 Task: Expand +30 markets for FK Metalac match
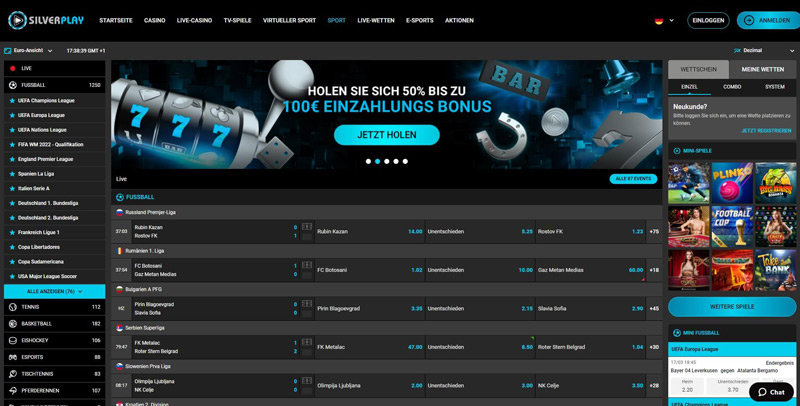coord(654,347)
